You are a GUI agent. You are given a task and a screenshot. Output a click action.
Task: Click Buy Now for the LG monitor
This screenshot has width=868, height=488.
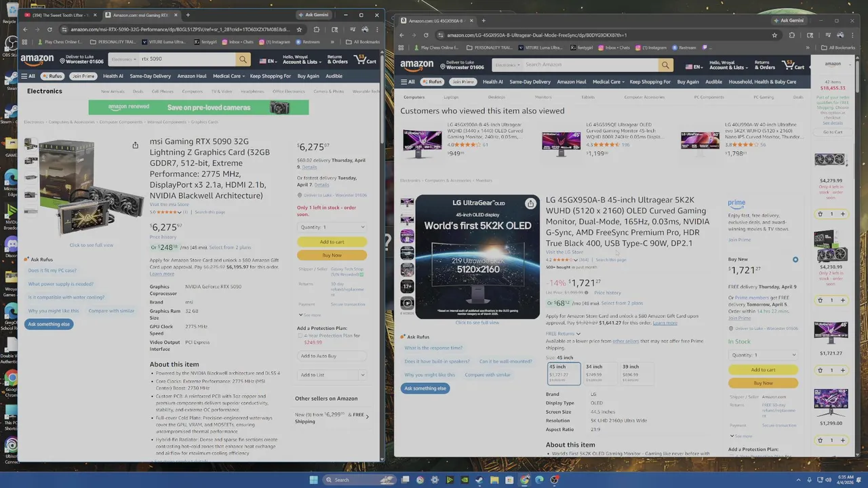pos(763,383)
